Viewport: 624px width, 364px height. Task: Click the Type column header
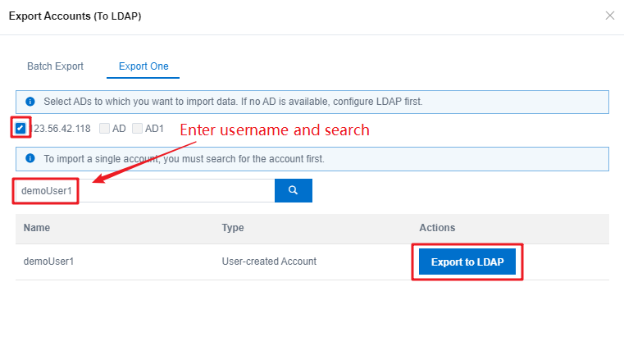[233, 228]
